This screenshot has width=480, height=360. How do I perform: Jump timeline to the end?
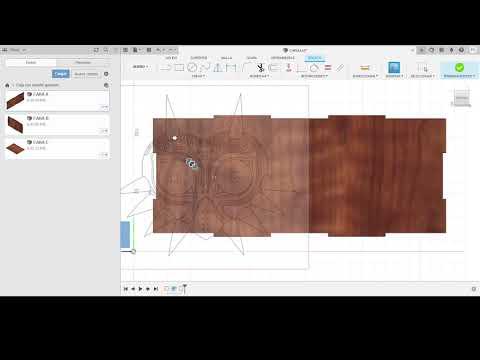156,289
